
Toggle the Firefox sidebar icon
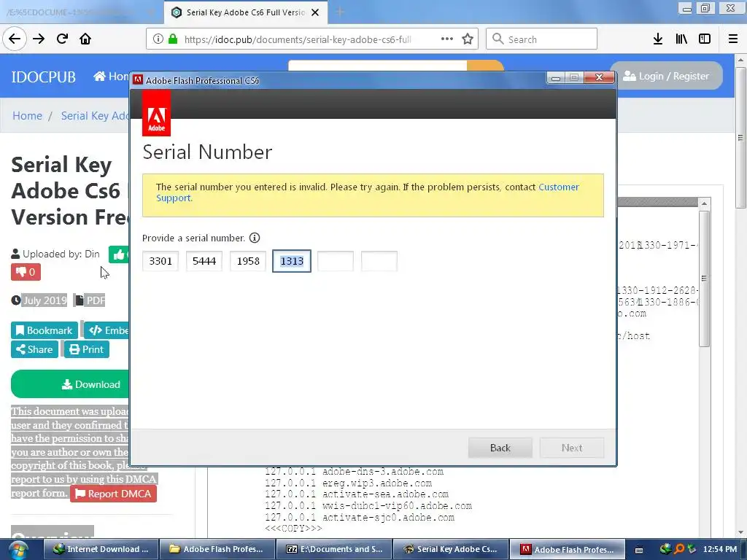pos(705,39)
